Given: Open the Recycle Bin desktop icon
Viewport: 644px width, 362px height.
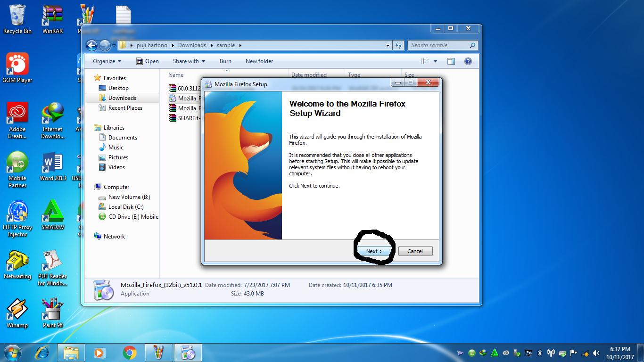Looking at the screenshot, I should coord(17,19).
